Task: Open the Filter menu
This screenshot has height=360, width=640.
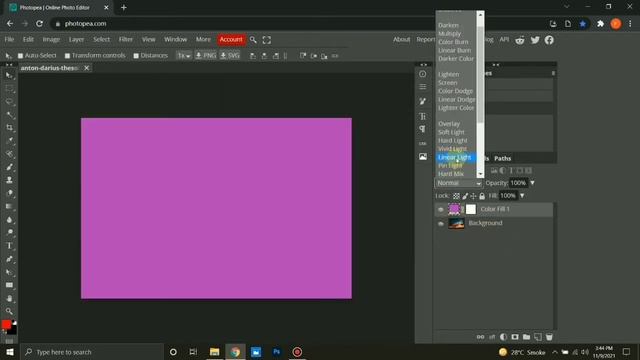Action: 126,39
